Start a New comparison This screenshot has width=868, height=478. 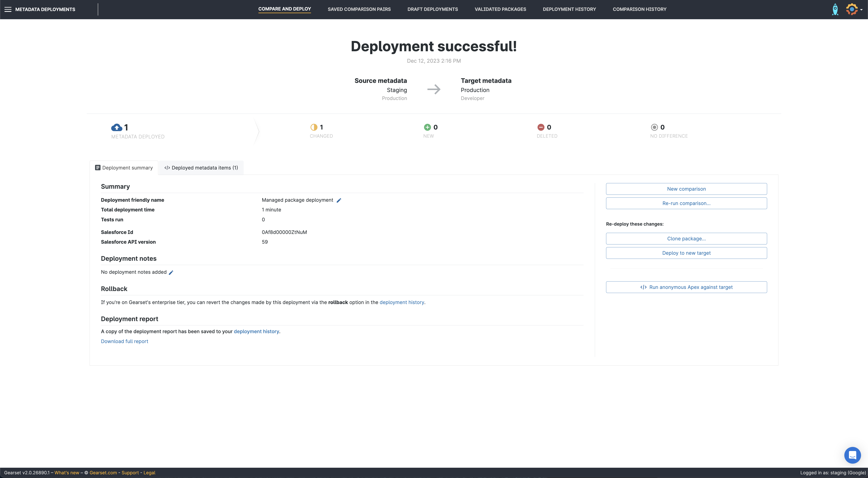coord(686,189)
